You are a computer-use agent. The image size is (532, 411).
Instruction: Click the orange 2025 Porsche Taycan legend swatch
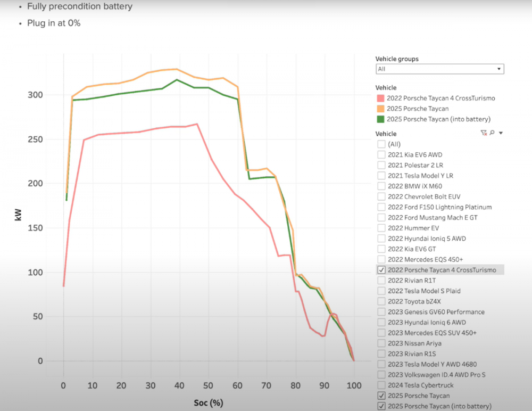[x=381, y=109]
